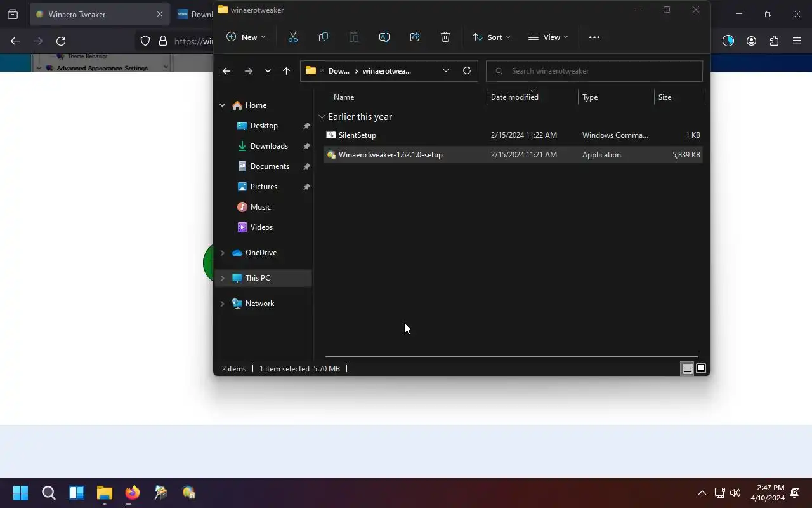
Task: Sort by the Name column header
Action: coord(344,97)
